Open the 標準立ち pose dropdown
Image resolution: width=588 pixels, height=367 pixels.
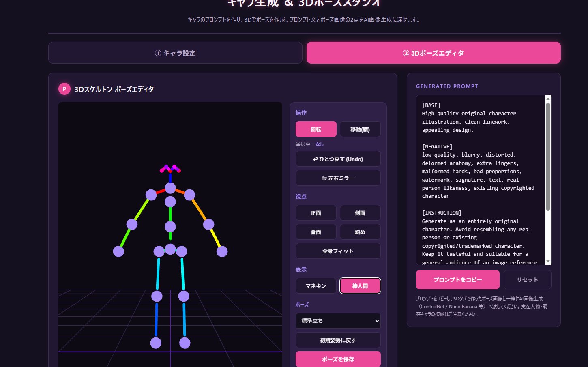coord(338,321)
